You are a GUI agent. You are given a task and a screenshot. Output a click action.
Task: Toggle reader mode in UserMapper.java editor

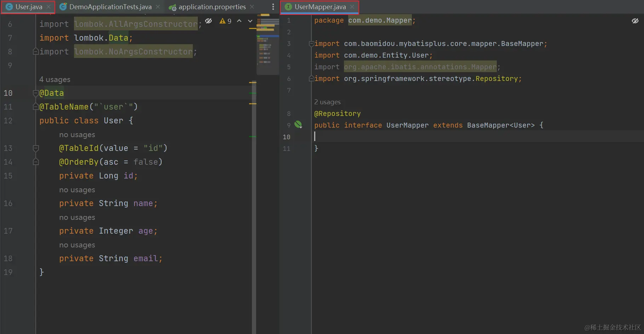pos(635,21)
